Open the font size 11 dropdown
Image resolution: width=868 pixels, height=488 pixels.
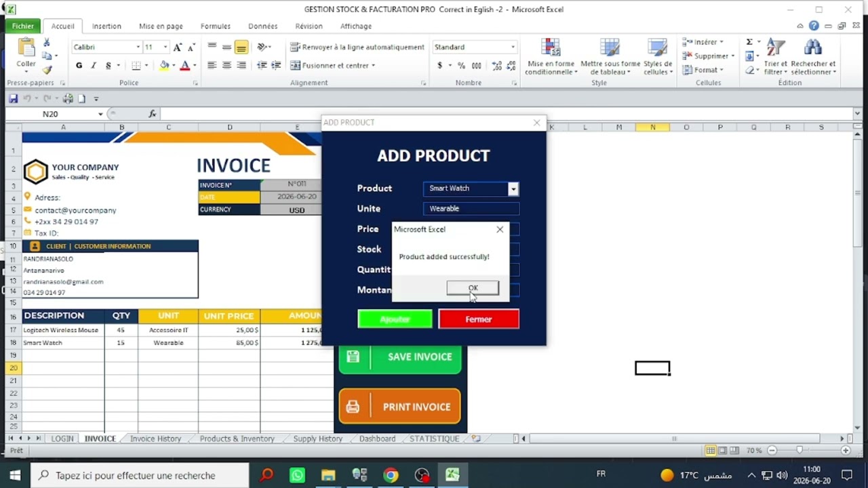(x=165, y=47)
